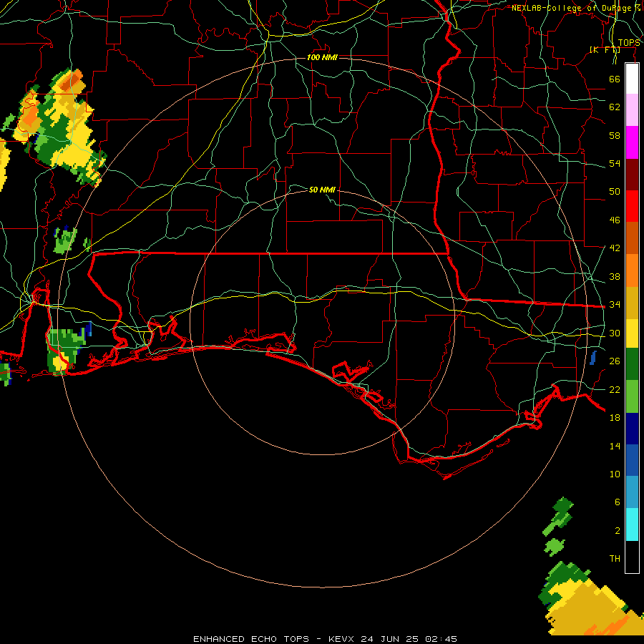Click legend value 34
Screen dimensions: 644x644
pos(615,304)
